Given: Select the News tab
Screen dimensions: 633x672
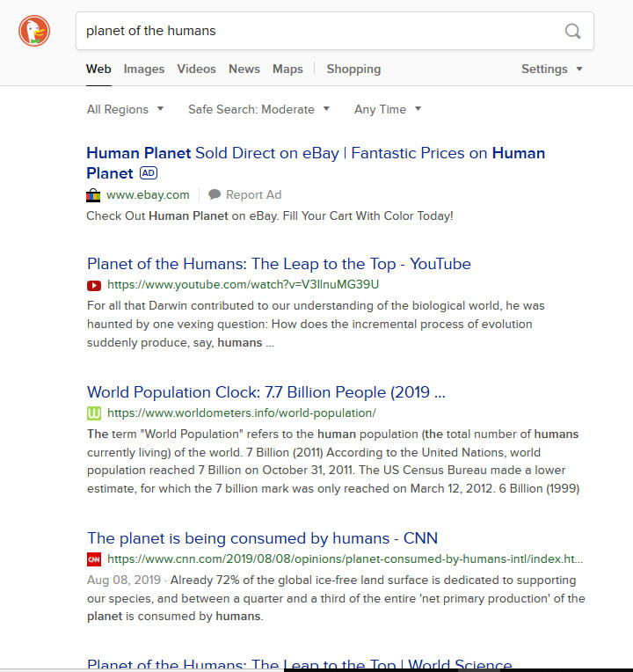Looking at the screenshot, I should pyautogui.click(x=244, y=69).
